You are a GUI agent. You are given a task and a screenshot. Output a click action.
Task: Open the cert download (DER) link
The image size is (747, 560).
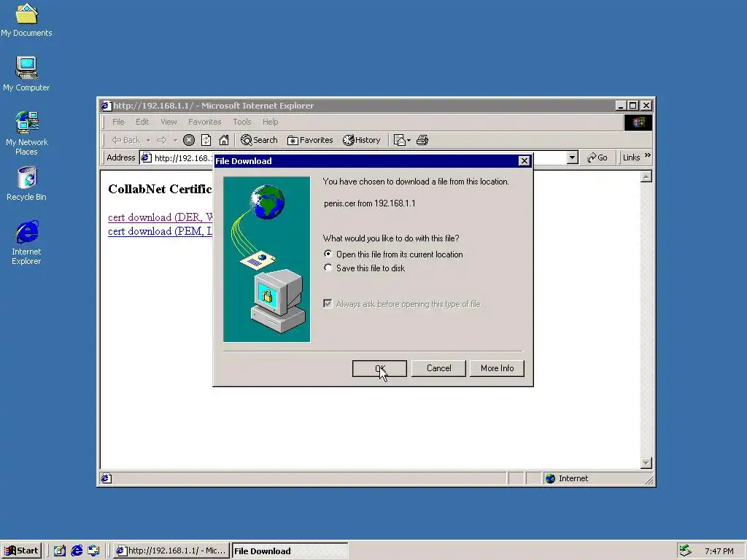(160, 217)
